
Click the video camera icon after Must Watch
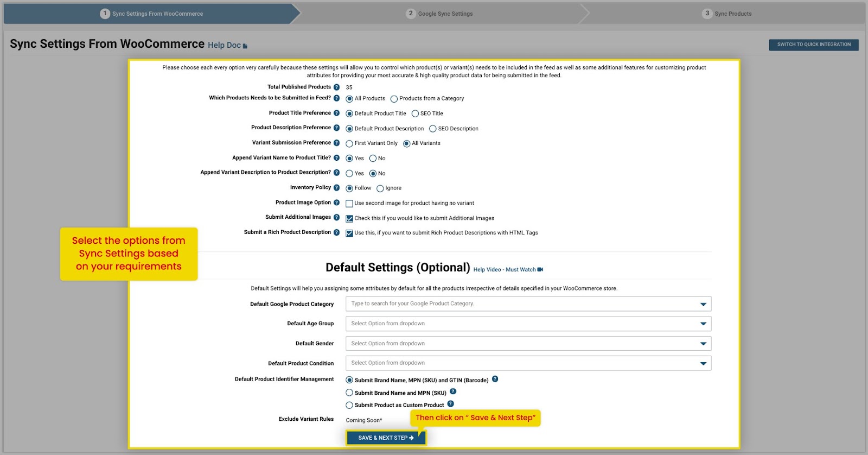pyautogui.click(x=540, y=269)
